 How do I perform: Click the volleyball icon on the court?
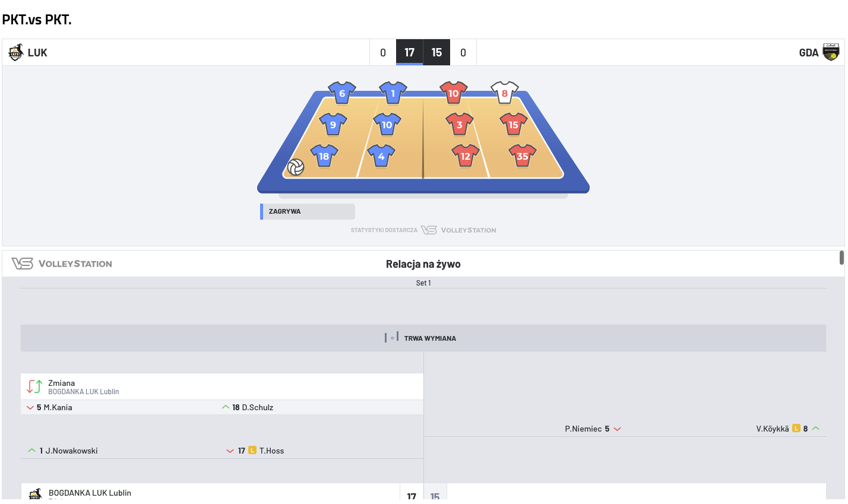pos(296,167)
